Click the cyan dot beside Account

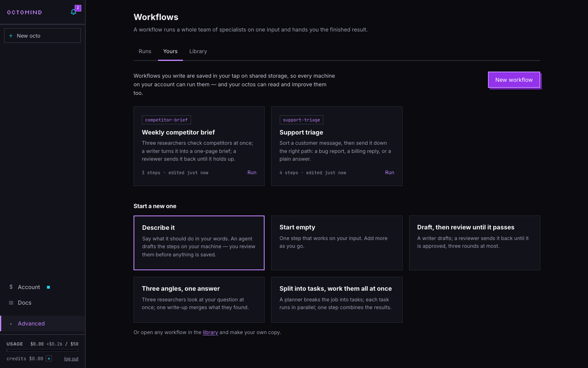pos(48,287)
